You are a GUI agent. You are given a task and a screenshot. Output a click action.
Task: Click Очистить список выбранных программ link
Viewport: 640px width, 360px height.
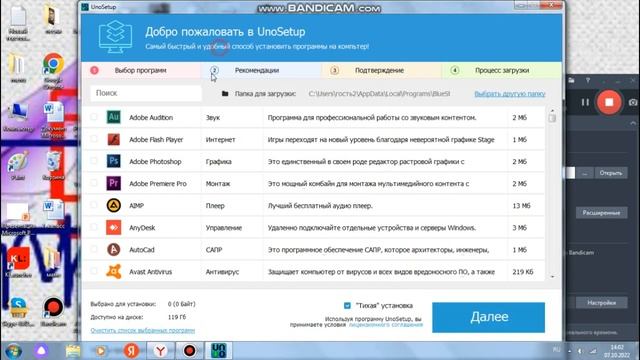tap(143, 330)
